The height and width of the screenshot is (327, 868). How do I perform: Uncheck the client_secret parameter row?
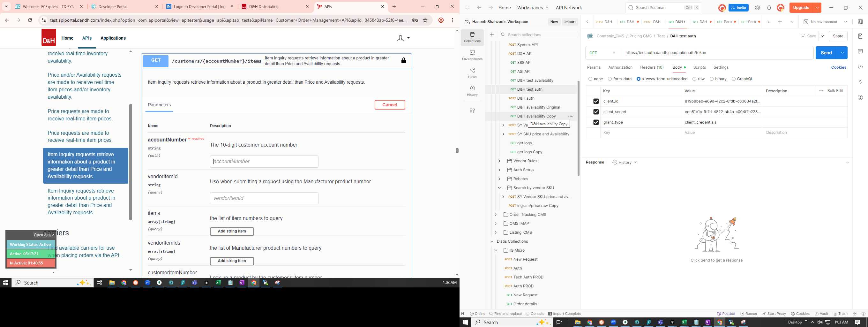tap(596, 111)
